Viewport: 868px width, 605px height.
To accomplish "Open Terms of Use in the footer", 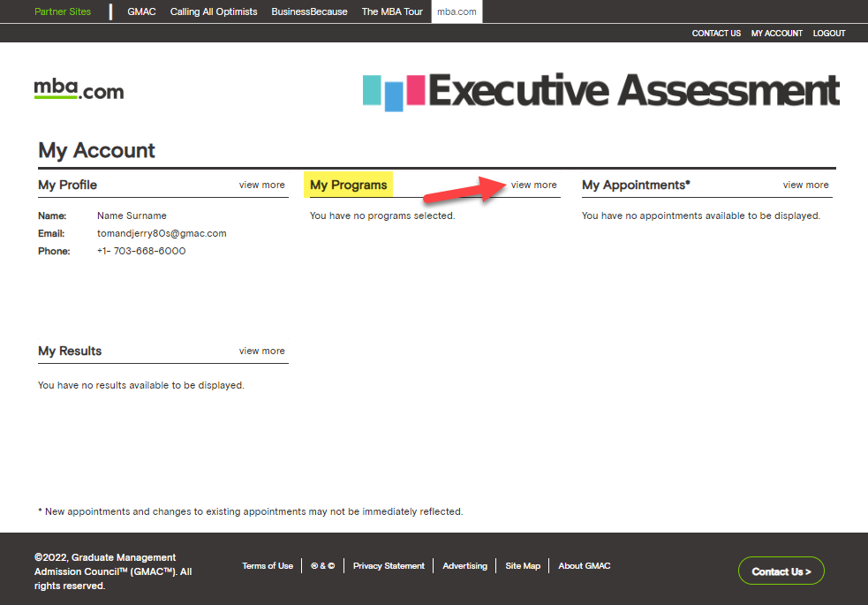I will pyautogui.click(x=268, y=566).
